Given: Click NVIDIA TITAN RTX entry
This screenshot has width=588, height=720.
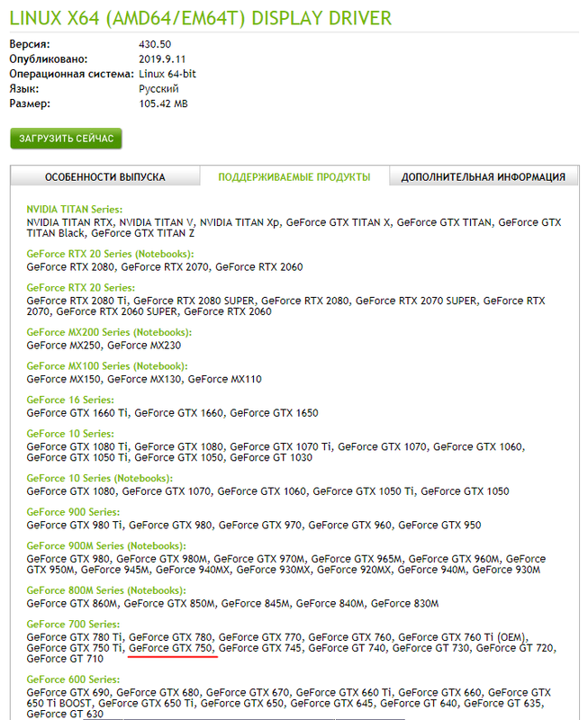Looking at the screenshot, I should [x=70, y=222].
